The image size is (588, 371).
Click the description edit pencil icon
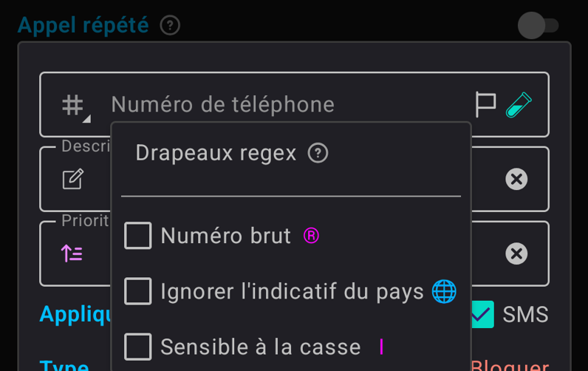pos(73,180)
